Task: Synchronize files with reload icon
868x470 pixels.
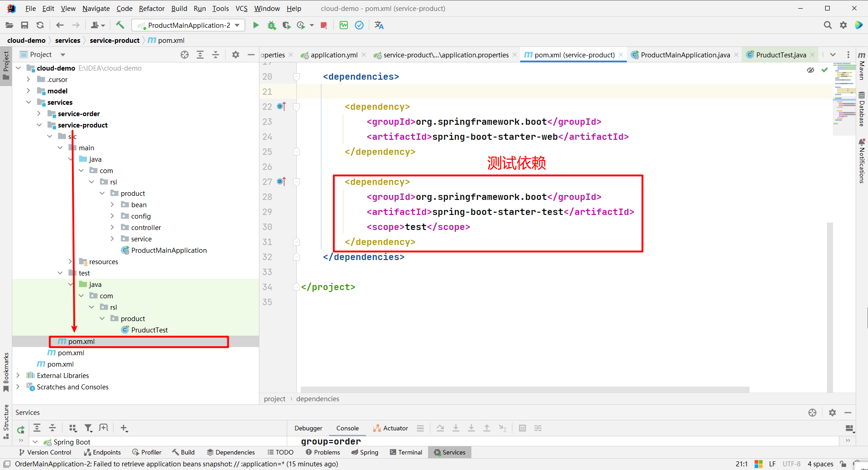Action: coord(40,26)
